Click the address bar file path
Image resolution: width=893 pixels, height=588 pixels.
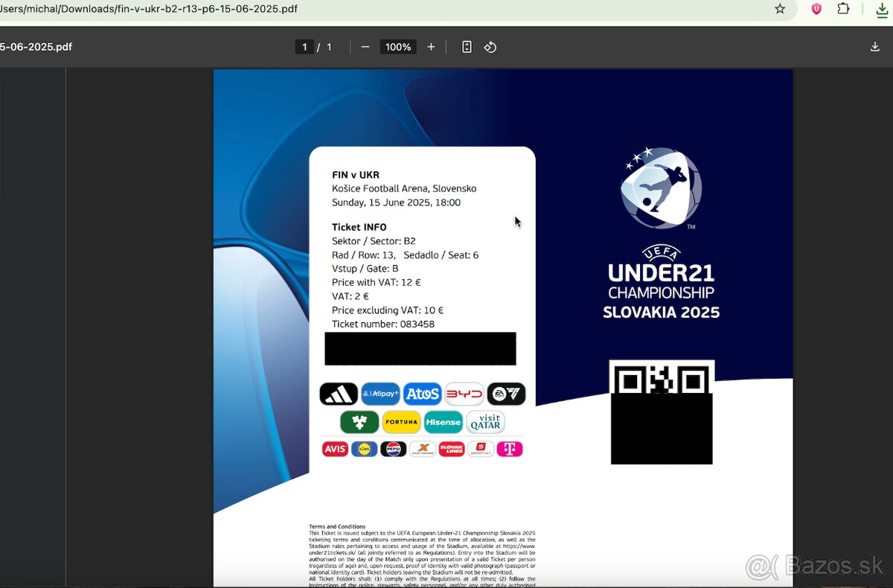coord(149,9)
